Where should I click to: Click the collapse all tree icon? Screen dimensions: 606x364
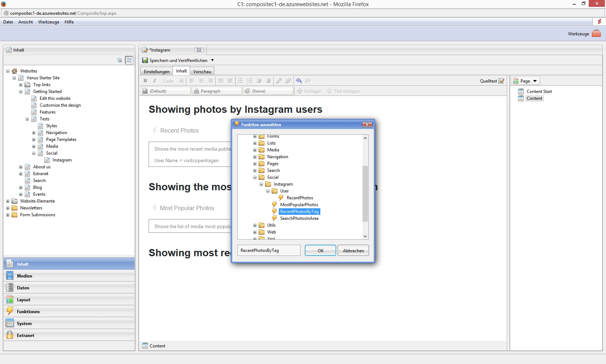pos(120,60)
